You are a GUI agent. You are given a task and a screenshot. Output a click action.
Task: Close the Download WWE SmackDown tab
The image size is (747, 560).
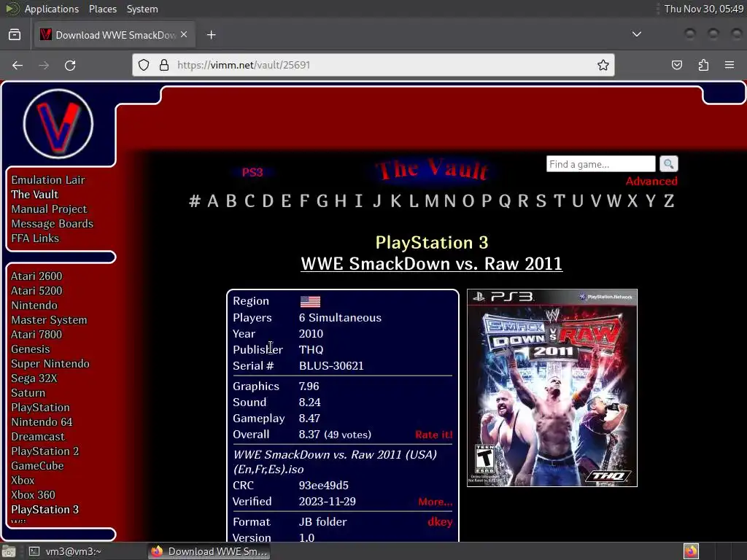(184, 35)
